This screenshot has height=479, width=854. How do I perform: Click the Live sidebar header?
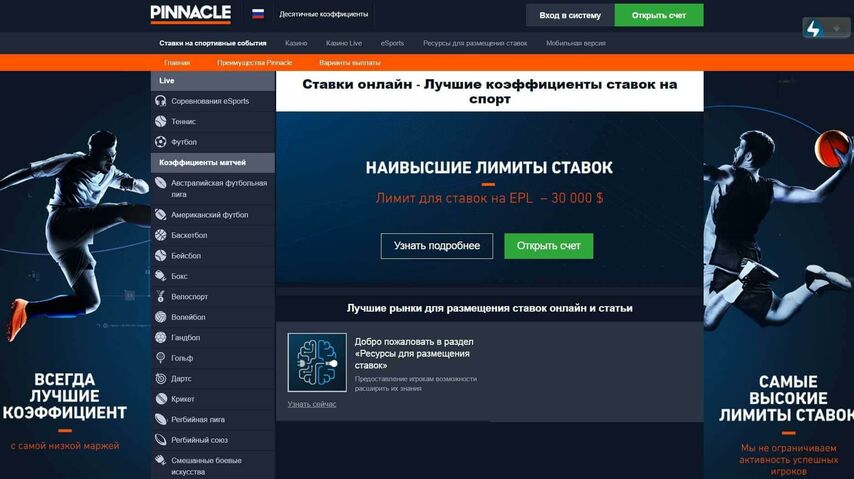pyautogui.click(x=212, y=81)
